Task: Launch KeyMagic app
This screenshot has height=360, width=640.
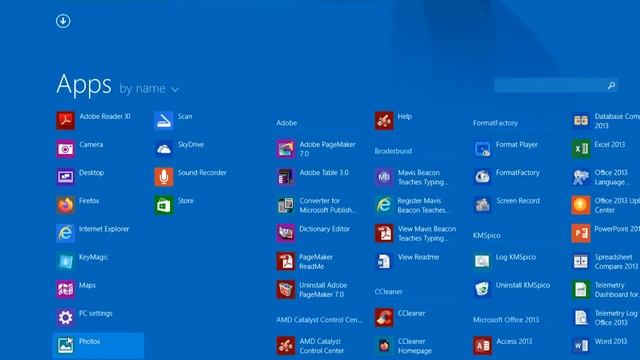Action: (83, 261)
